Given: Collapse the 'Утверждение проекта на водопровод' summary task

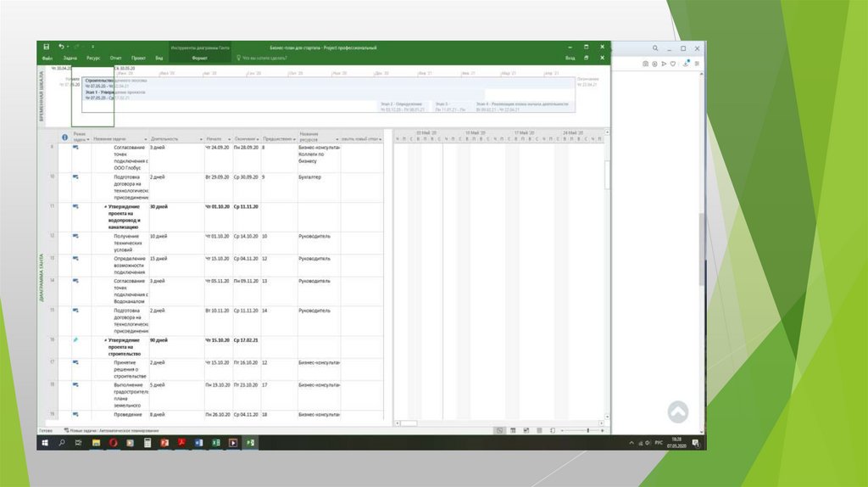Looking at the screenshot, I should pyautogui.click(x=106, y=207).
